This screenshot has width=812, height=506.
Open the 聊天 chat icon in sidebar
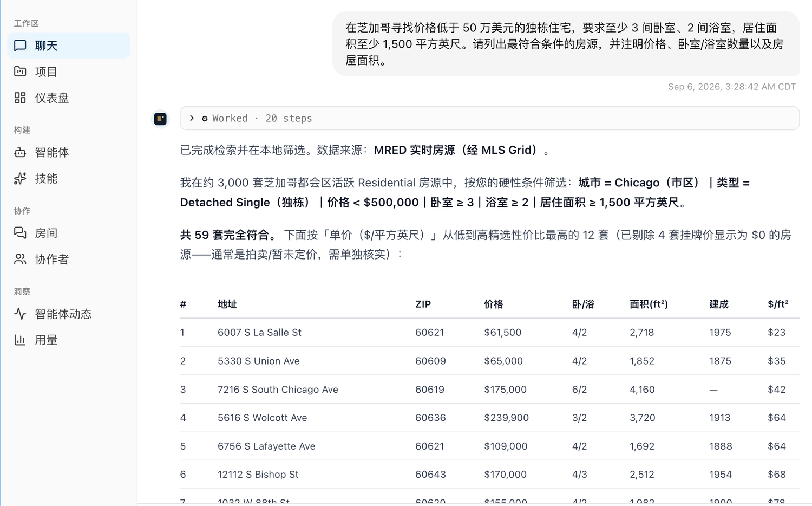20,46
